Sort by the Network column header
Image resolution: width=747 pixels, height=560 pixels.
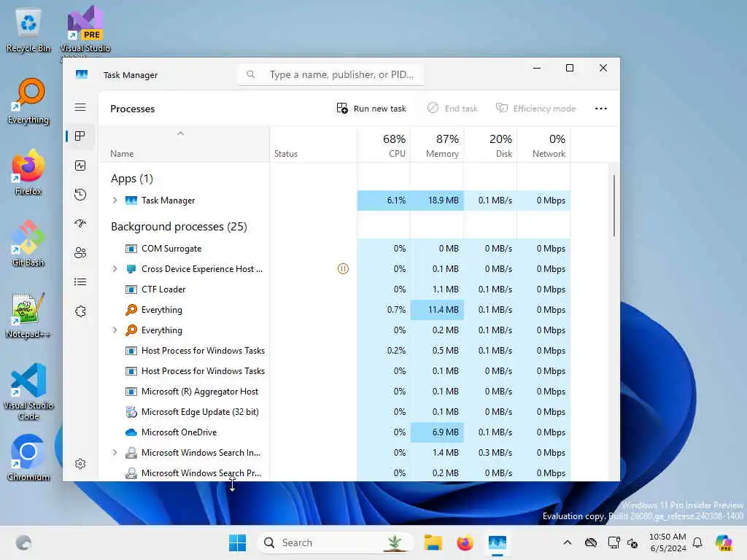tap(543, 145)
